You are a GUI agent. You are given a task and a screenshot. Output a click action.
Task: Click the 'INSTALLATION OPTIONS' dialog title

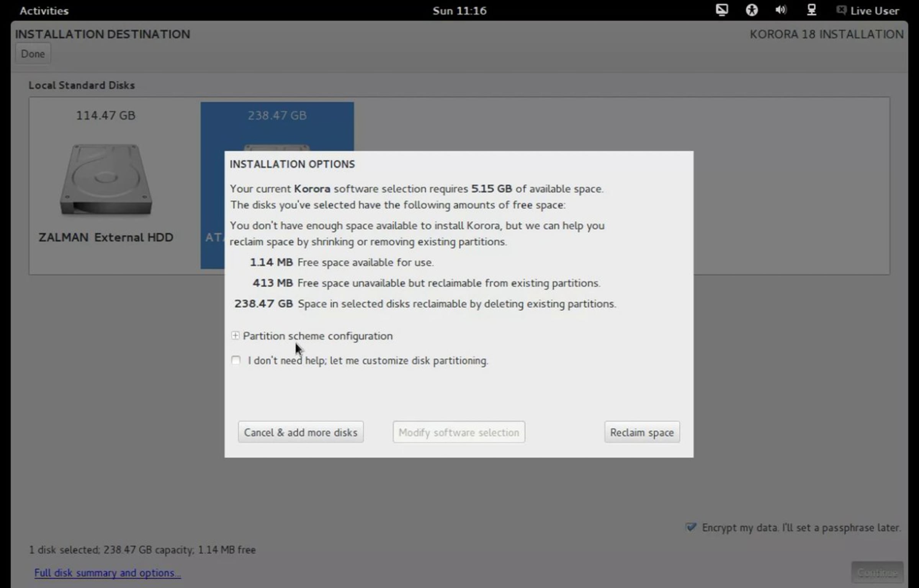tap(292, 164)
